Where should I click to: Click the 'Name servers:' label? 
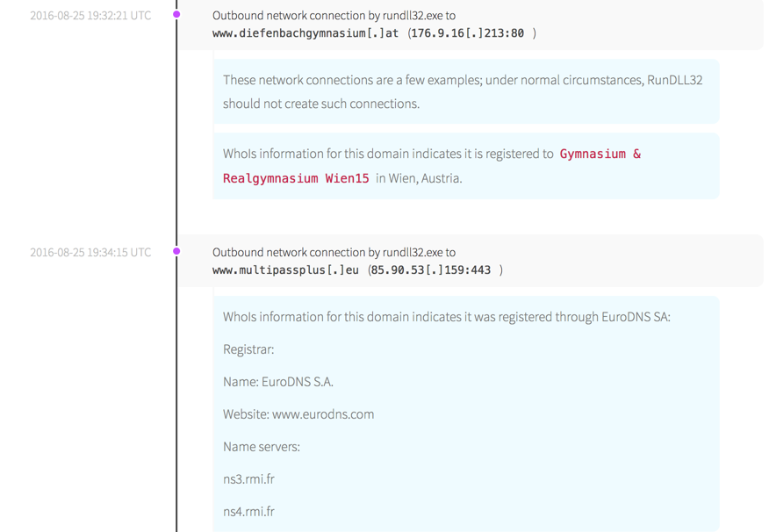click(x=262, y=447)
